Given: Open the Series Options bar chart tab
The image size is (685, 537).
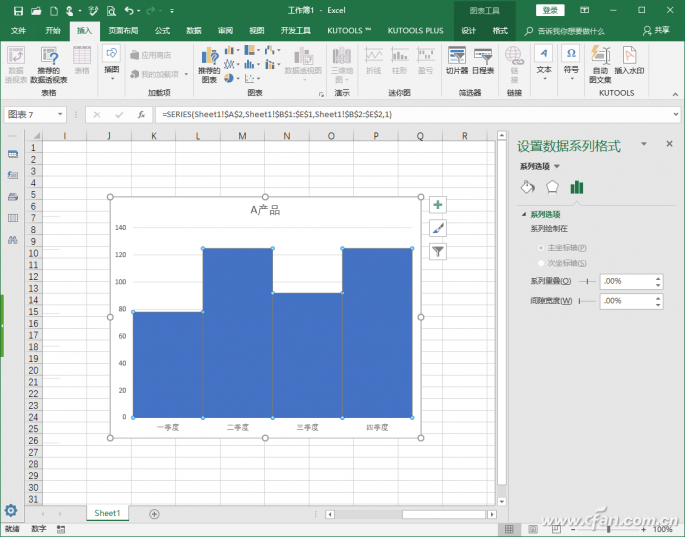Looking at the screenshot, I should point(577,187).
